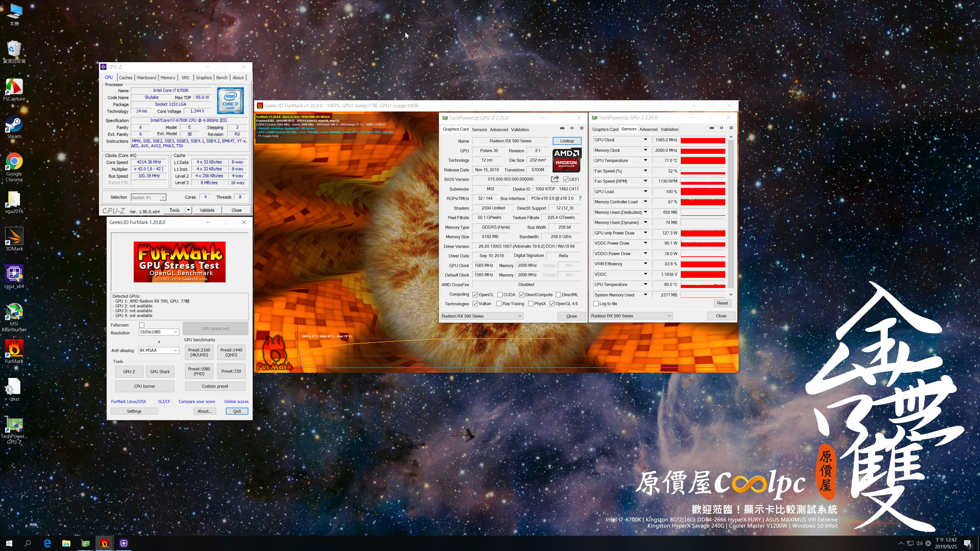
Task: Open taskbar search magnifier
Action: [x=28, y=543]
